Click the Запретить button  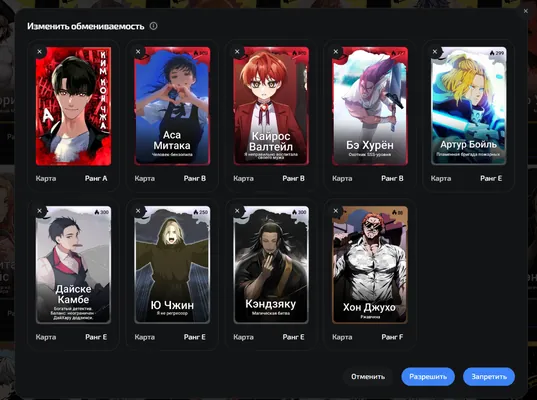[x=489, y=377]
